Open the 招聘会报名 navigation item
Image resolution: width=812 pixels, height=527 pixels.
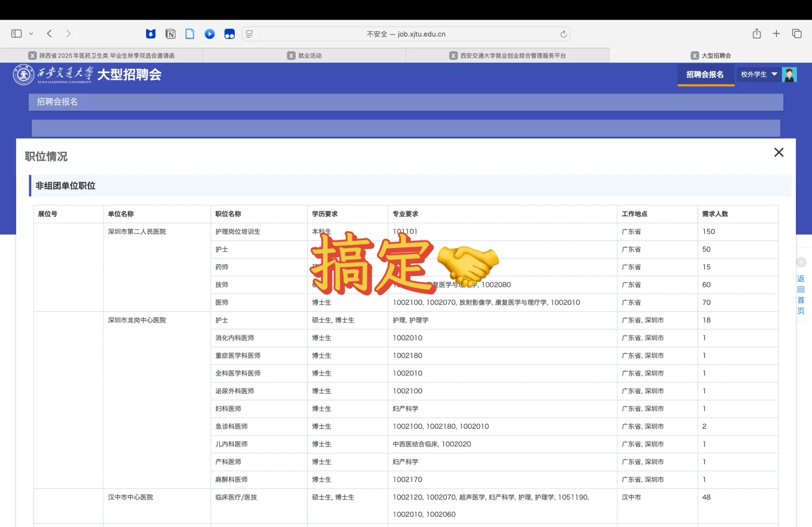[x=705, y=75]
